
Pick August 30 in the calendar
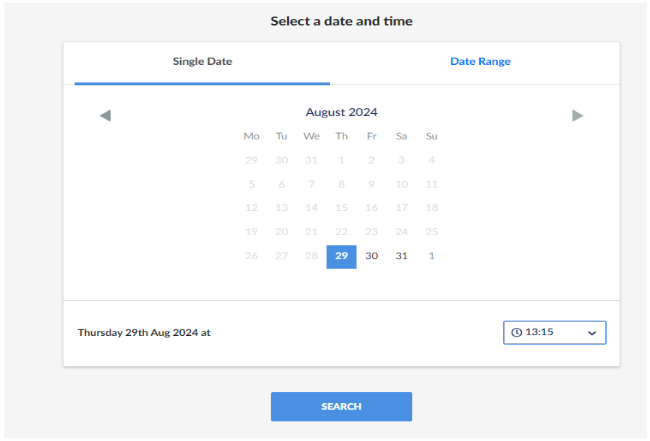371,256
